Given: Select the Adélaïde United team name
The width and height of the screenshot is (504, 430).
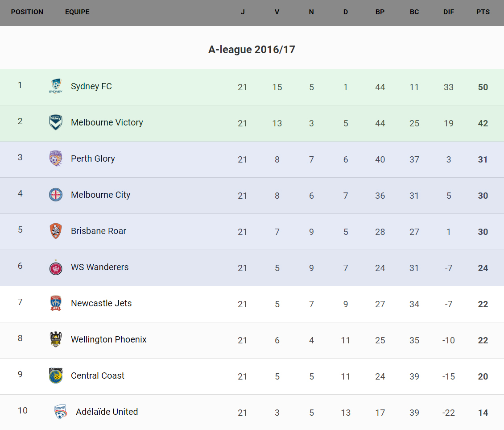Looking at the screenshot, I should pos(107,412).
